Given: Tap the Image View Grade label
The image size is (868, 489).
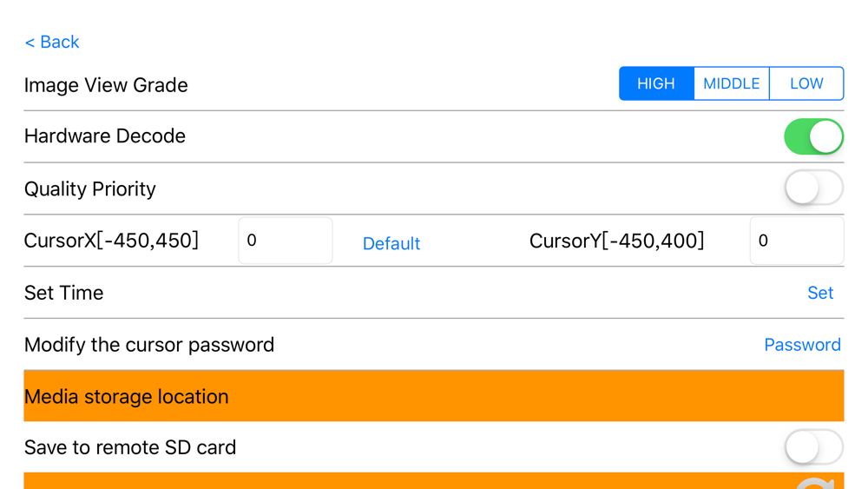Looking at the screenshot, I should tap(106, 85).
